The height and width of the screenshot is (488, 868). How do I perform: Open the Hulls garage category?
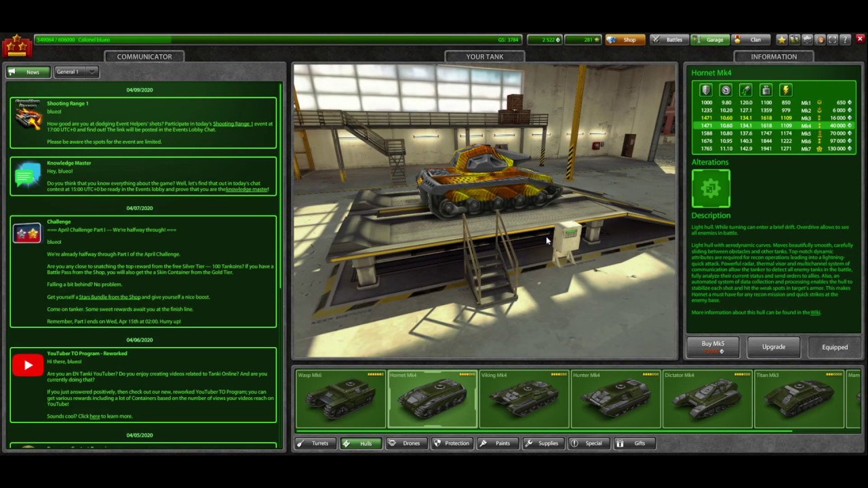(360, 443)
